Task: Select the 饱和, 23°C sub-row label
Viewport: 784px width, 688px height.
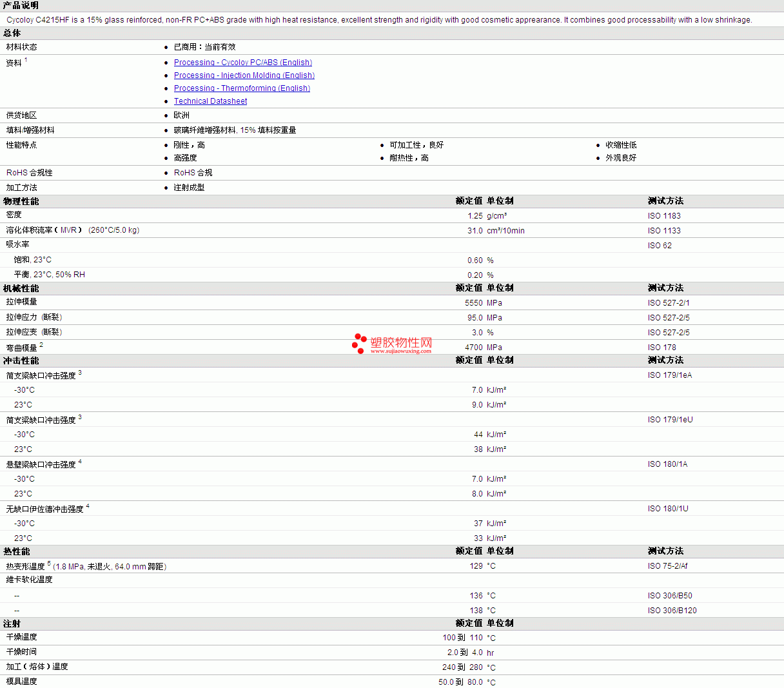Action: point(33,260)
